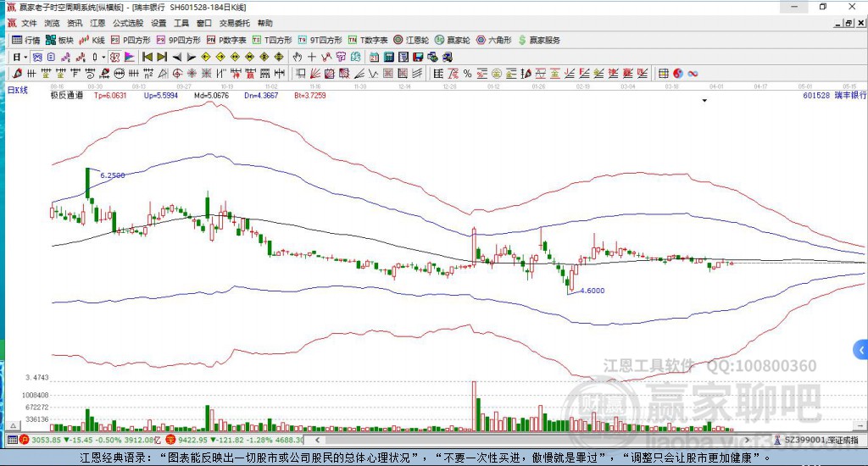Screen dimensions: 868x466
Task: Click the horizontal chart scrollbar track
Action: 531,440
